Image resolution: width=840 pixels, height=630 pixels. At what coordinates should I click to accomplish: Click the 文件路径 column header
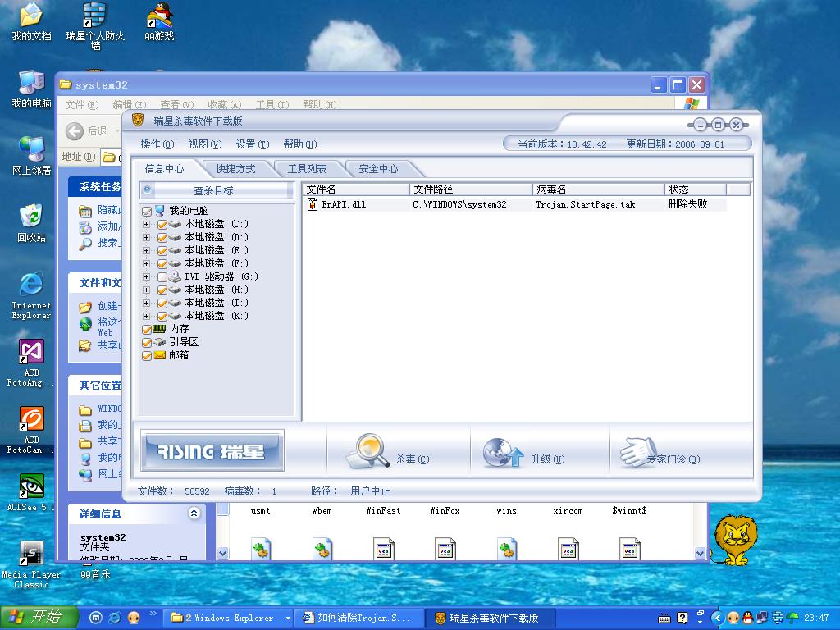click(x=471, y=189)
